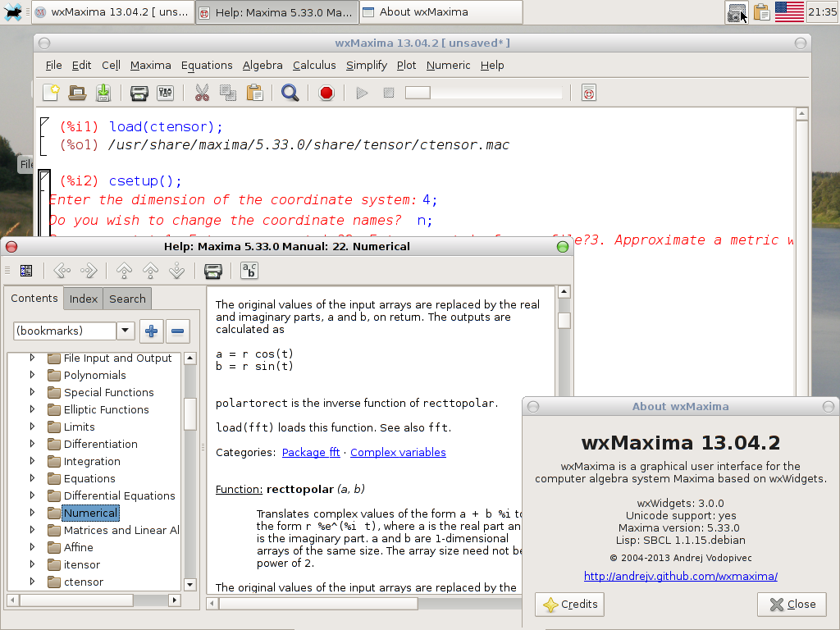Cut selection with the scissors icon

202,93
